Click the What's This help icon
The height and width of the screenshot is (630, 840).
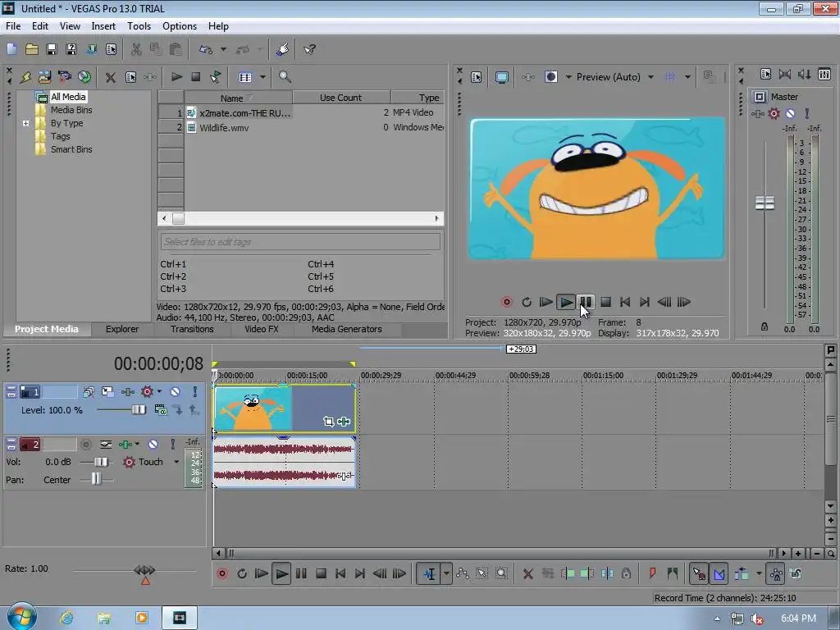click(309, 49)
